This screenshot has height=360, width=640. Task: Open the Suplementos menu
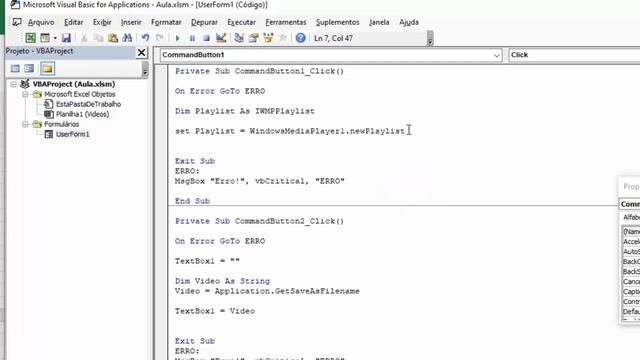pyautogui.click(x=338, y=22)
